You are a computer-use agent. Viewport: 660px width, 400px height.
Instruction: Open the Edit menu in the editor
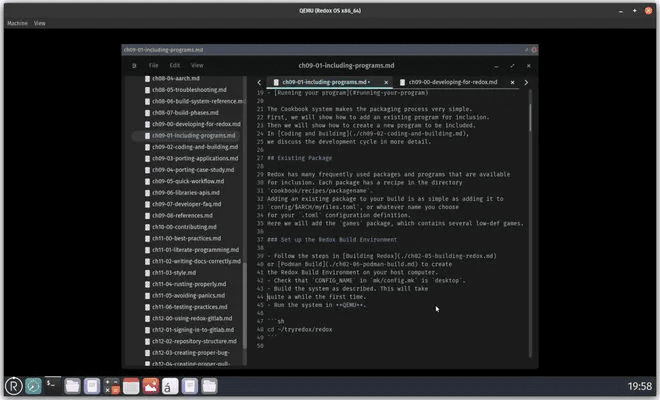pyautogui.click(x=175, y=65)
